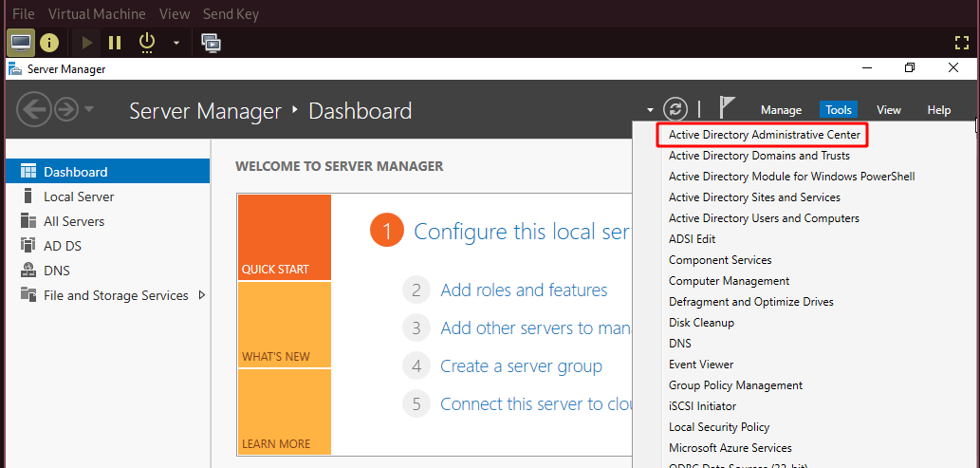The height and width of the screenshot is (468, 980).
Task: Open Group Policy Management
Action: (x=735, y=385)
